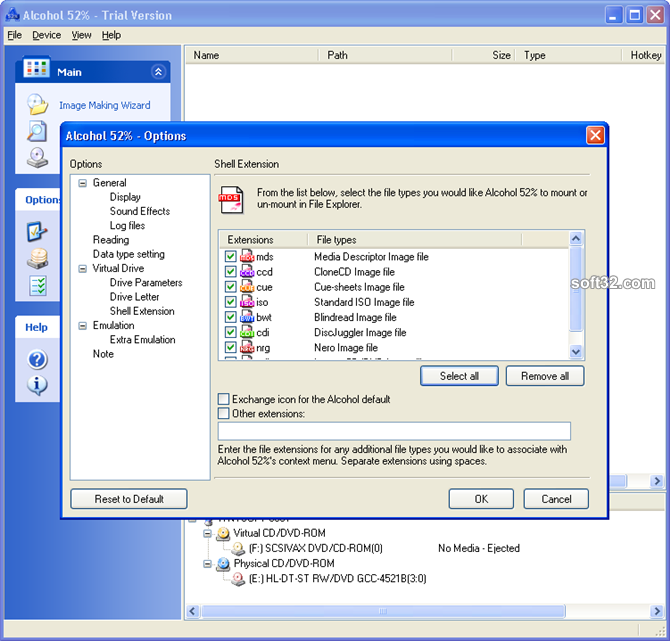670x641 pixels.
Task: Click the Hotkey column header
Action: 644,55
